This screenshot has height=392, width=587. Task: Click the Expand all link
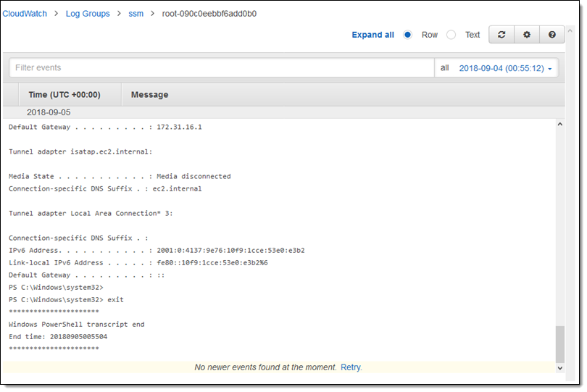tap(372, 35)
